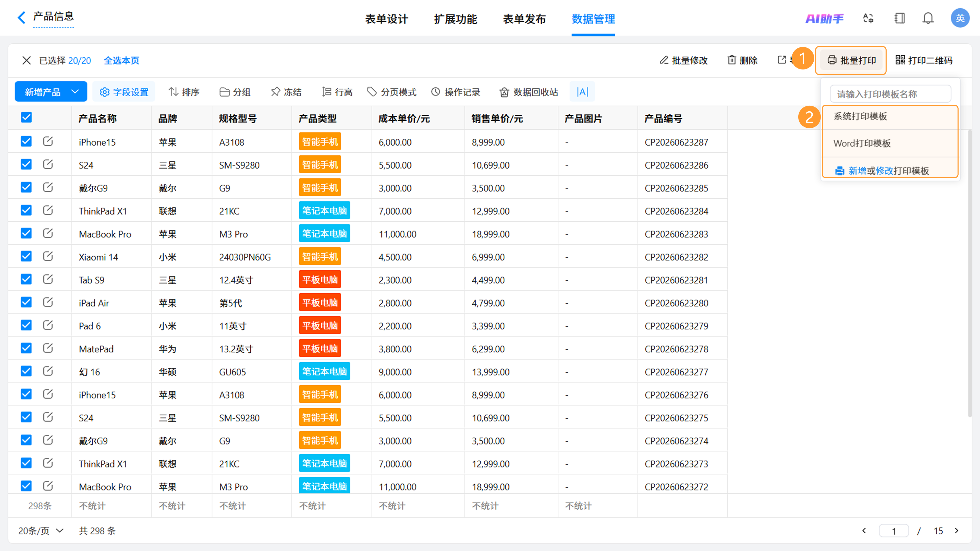980x551 pixels.
Task: Open 销售单价 summary 不统计 dropdown
Action: [485, 506]
